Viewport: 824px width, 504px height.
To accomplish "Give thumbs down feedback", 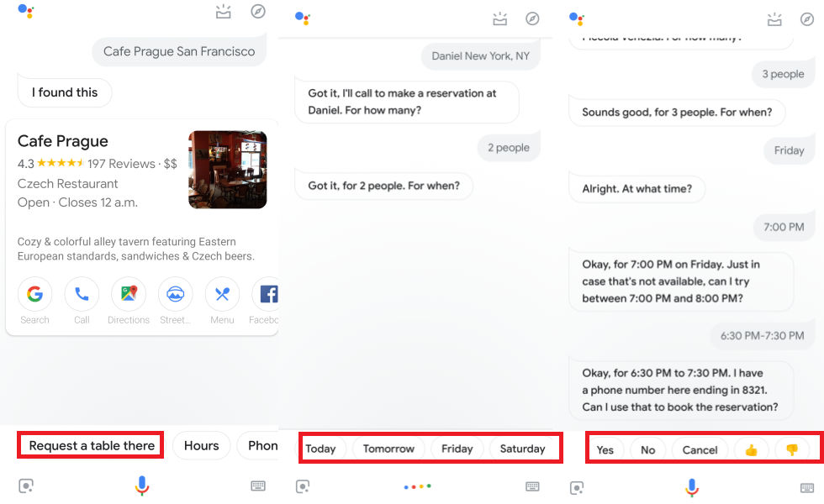I will pos(792,450).
